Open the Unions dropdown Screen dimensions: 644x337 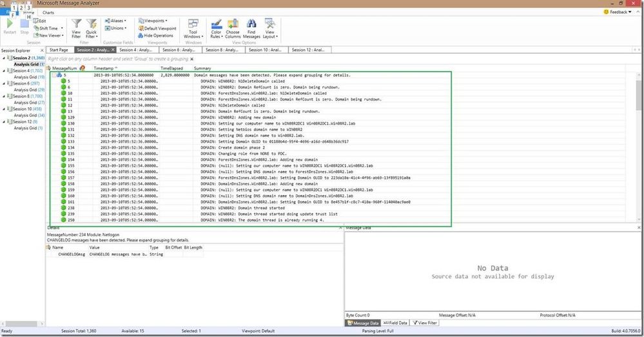pyautogui.click(x=115, y=28)
